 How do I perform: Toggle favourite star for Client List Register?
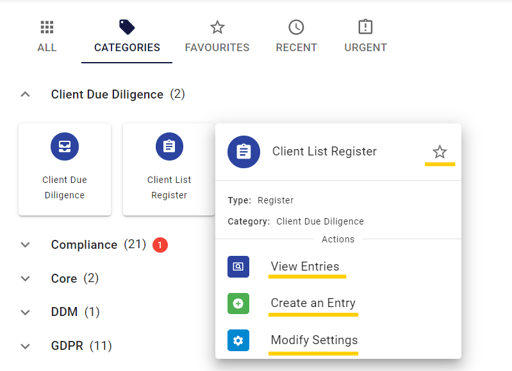coord(440,152)
